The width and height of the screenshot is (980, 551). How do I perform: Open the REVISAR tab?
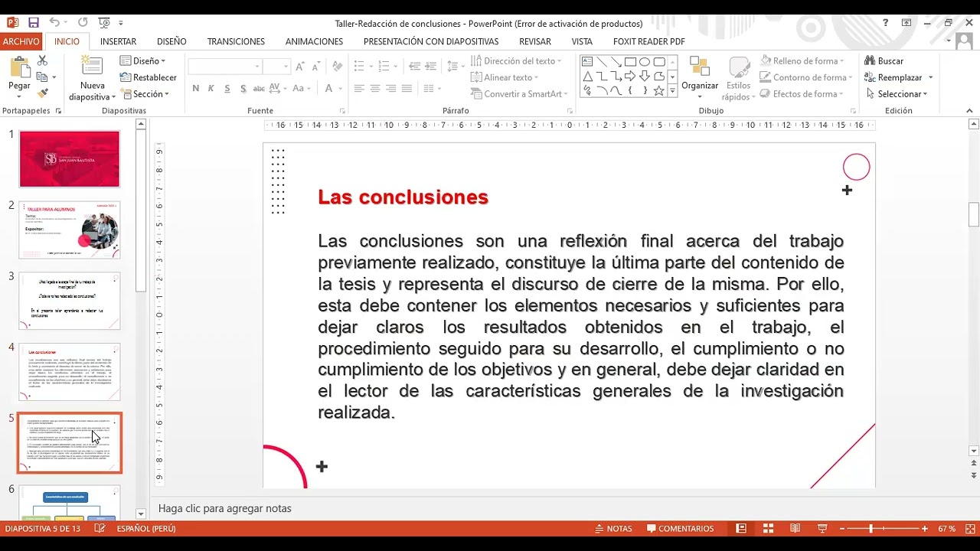535,41
